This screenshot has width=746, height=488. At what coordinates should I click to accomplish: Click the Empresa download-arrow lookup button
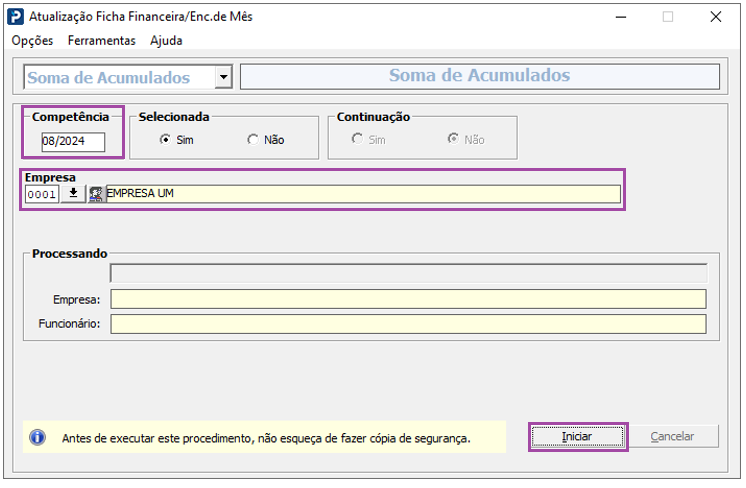pyautogui.click(x=73, y=194)
